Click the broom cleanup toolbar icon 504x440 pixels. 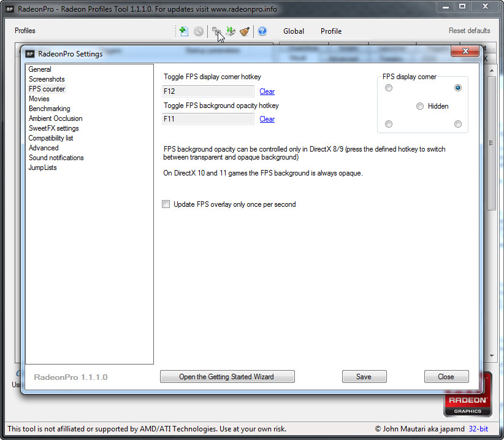[245, 31]
